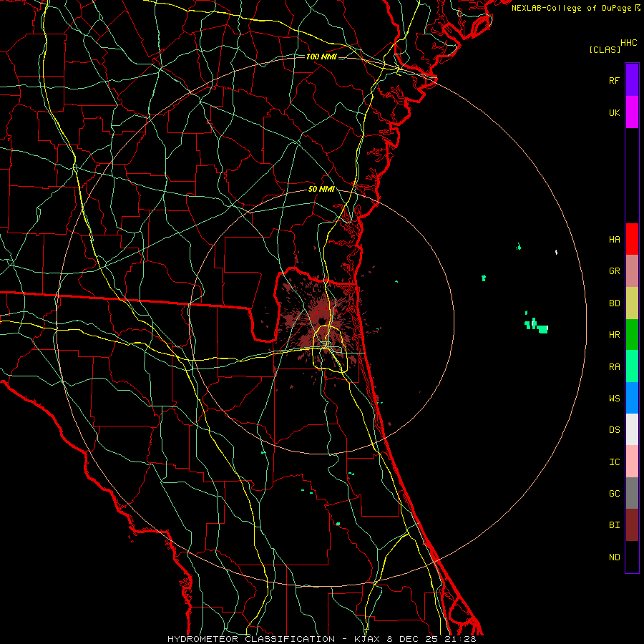
Task: Click the GC legend label
Action: tap(614, 494)
